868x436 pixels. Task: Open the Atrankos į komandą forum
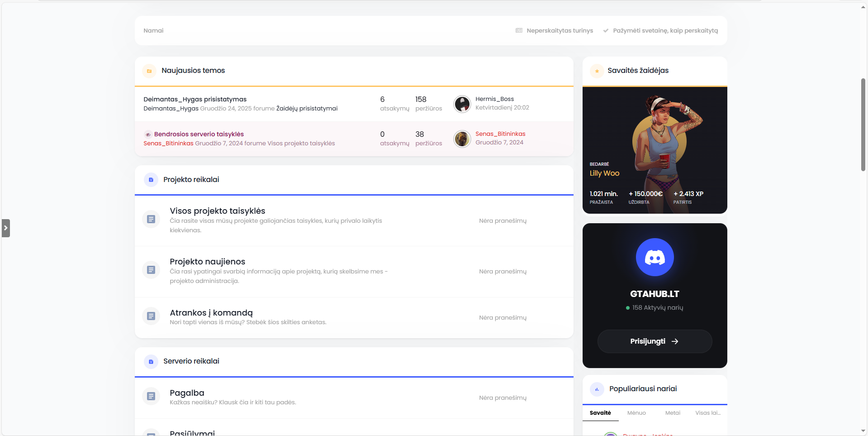tap(211, 313)
